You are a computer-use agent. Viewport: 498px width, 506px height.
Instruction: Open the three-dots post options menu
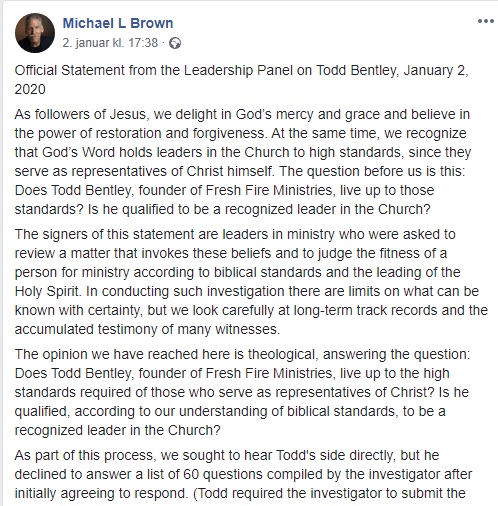(x=485, y=21)
